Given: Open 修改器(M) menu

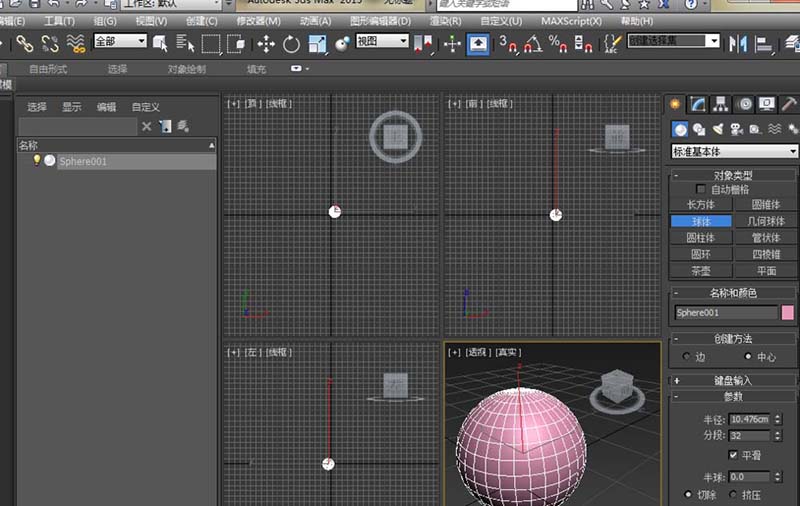Looking at the screenshot, I should [x=259, y=21].
